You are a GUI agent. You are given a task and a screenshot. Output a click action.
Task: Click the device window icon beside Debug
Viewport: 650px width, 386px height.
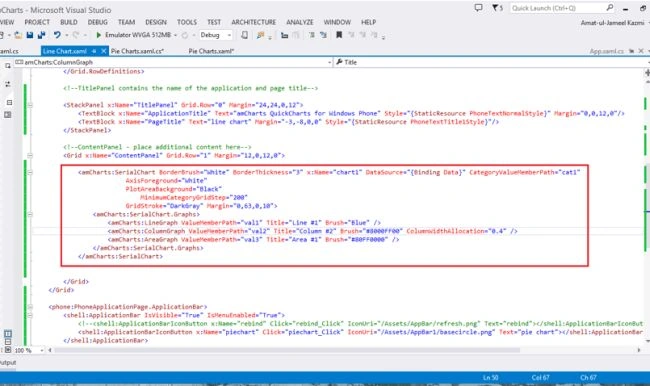click(x=245, y=35)
